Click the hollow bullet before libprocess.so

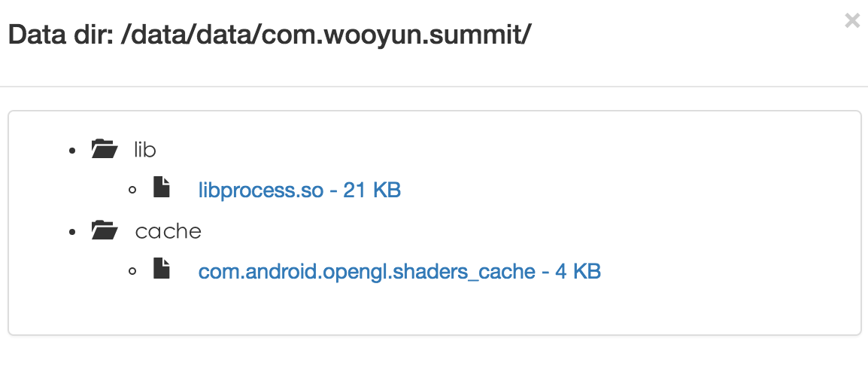pos(133,191)
